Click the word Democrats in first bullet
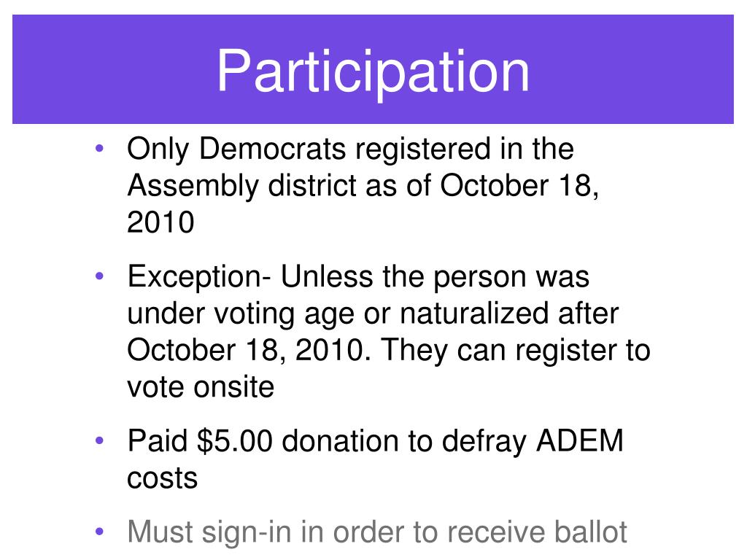 (x=273, y=149)
